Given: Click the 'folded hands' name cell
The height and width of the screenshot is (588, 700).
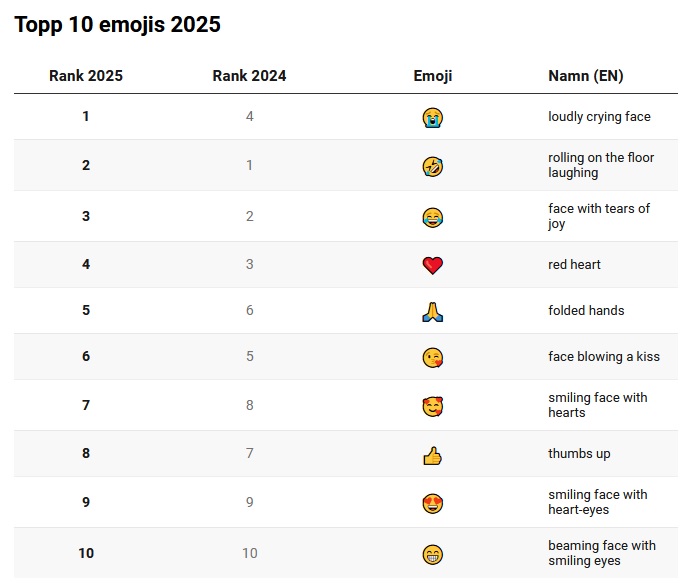Looking at the screenshot, I should click(x=586, y=310).
